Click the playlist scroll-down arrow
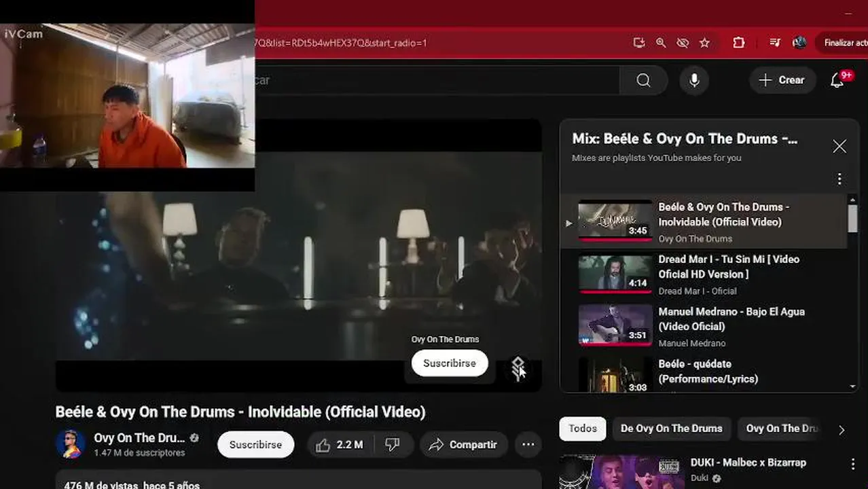868x489 pixels. [852, 386]
